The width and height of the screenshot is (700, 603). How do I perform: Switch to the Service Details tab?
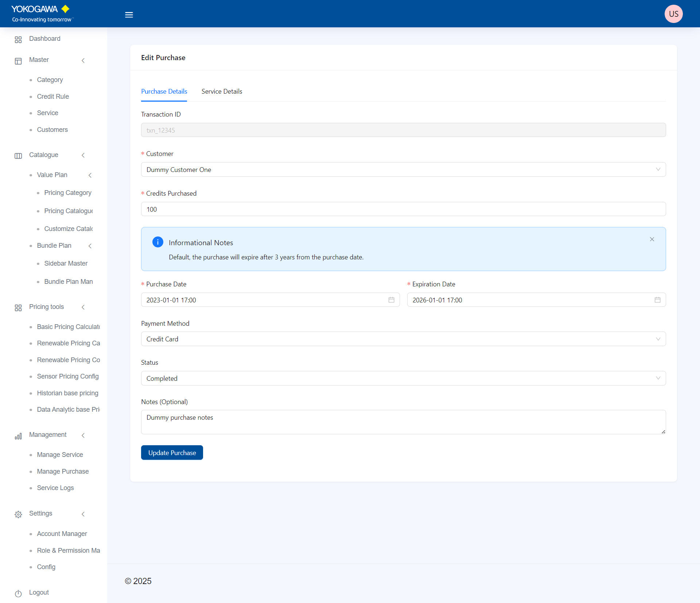(x=222, y=91)
